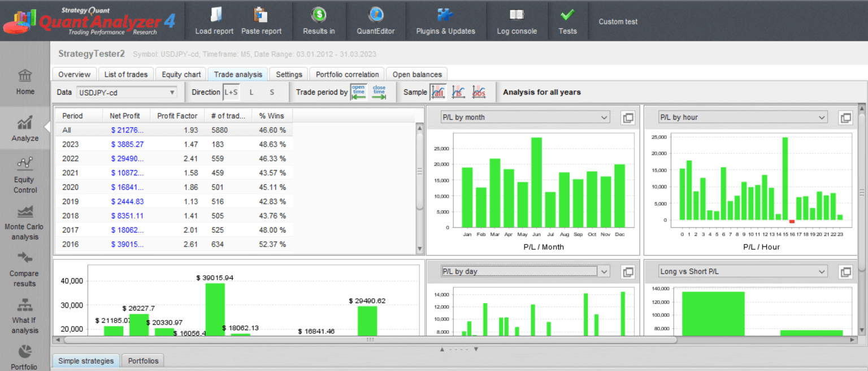Enable L+S combined direction mode

pos(231,92)
